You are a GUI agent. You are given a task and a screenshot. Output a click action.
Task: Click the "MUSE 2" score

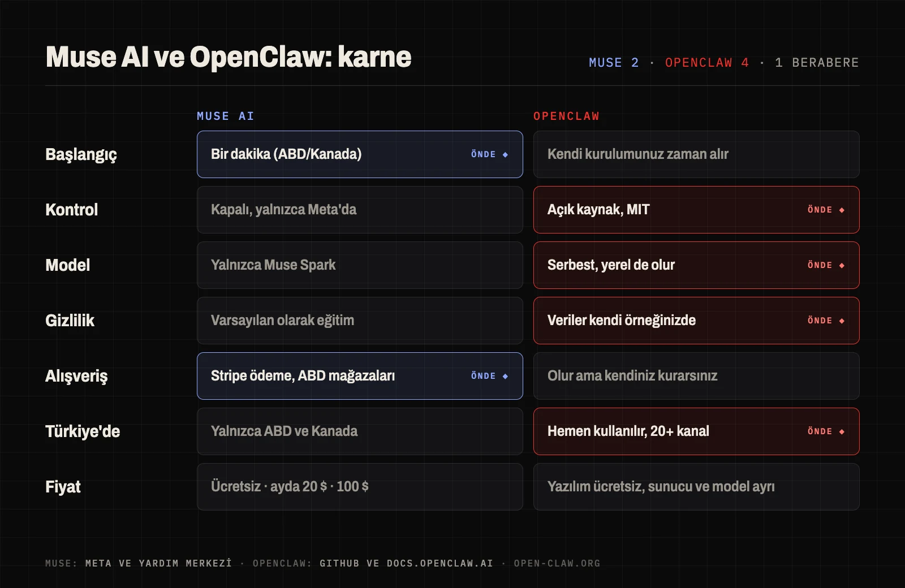point(614,63)
